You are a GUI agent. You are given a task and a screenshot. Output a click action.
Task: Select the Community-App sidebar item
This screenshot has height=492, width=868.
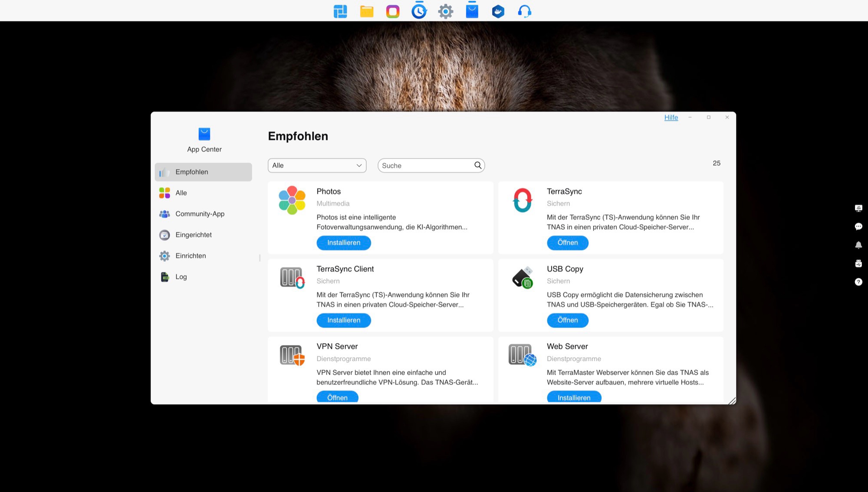tap(200, 214)
